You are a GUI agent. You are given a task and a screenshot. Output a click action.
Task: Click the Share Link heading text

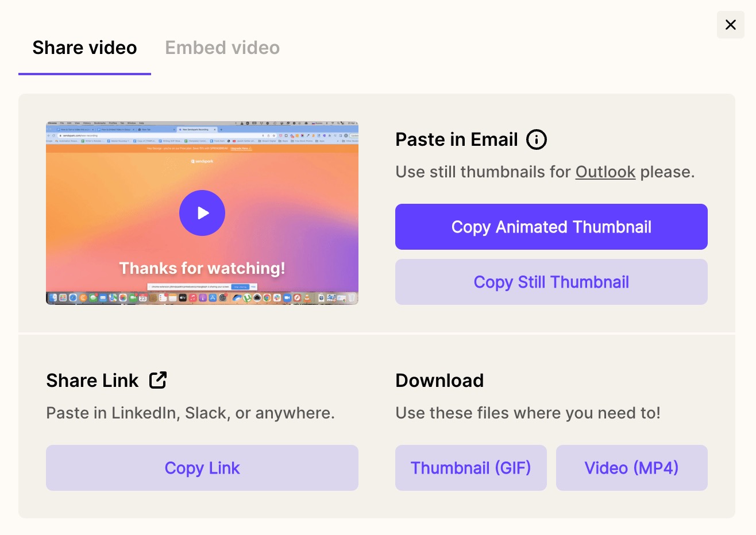92,381
